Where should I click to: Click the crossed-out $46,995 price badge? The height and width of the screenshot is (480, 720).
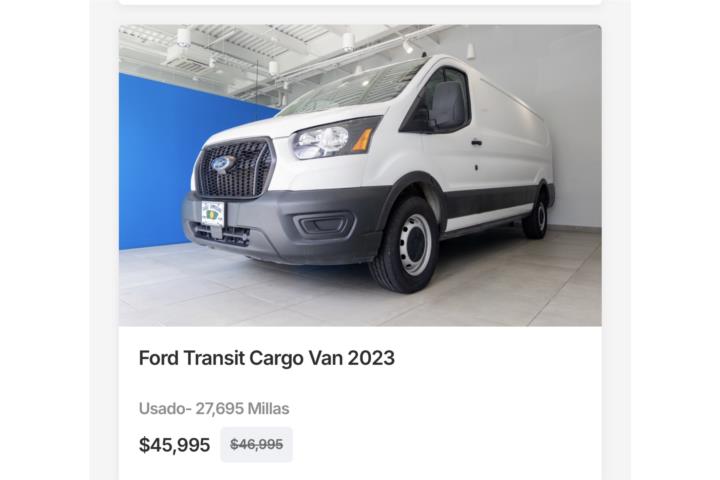256,445
